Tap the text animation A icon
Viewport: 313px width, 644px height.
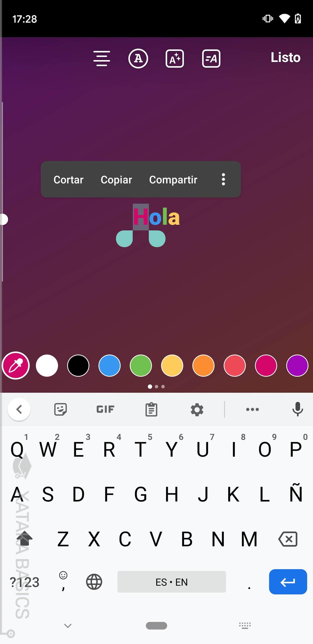click(x=211, y=58)
